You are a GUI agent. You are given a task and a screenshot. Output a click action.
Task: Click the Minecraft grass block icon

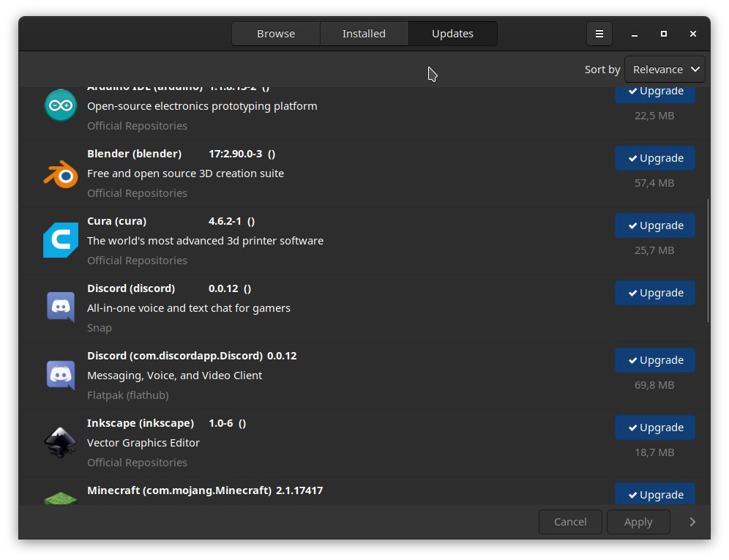(x=61, y=498)
